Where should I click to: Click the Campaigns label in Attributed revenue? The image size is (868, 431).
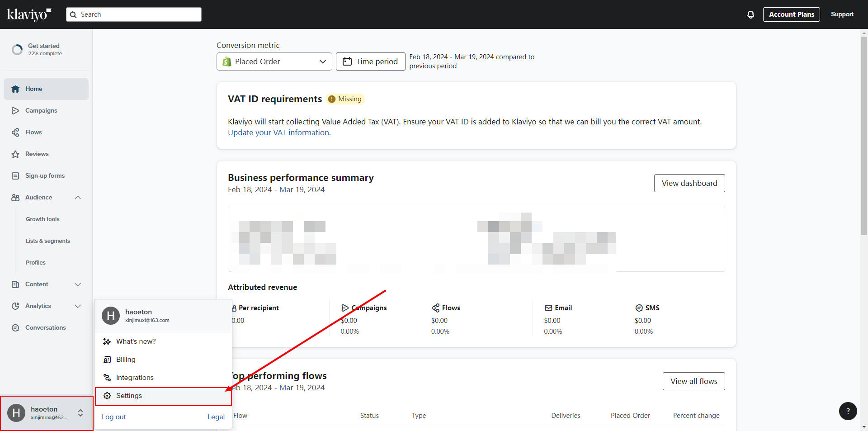(369, 308)
